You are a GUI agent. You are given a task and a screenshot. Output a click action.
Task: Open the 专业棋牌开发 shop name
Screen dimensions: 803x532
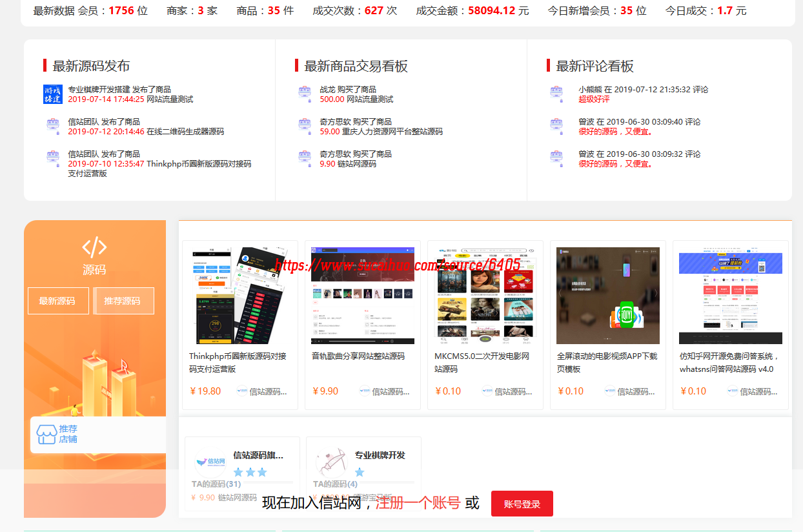click(x=380, y=455)
